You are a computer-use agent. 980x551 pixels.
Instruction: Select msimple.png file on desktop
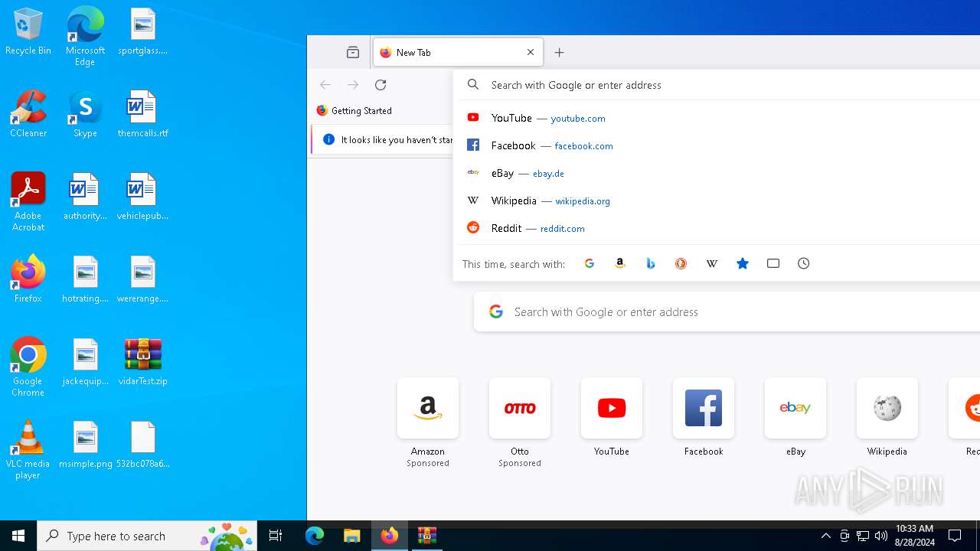(85, 445)
